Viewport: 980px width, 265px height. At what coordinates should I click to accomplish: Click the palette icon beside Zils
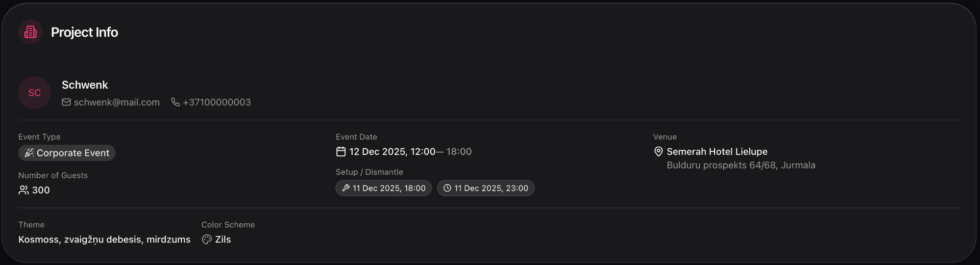(x=207, y=240)
